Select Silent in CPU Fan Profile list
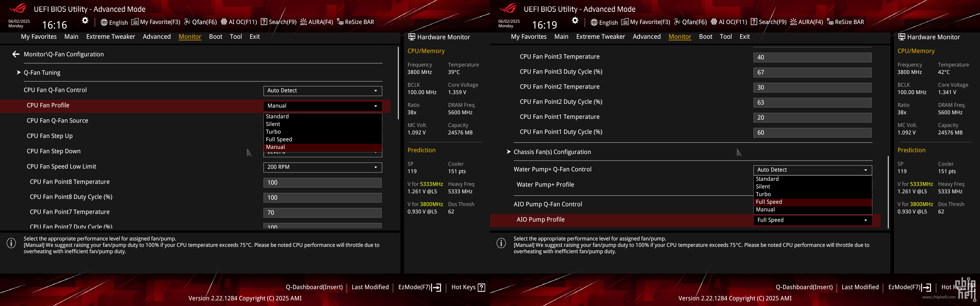 pyautogui.click(x=323, y=124)
